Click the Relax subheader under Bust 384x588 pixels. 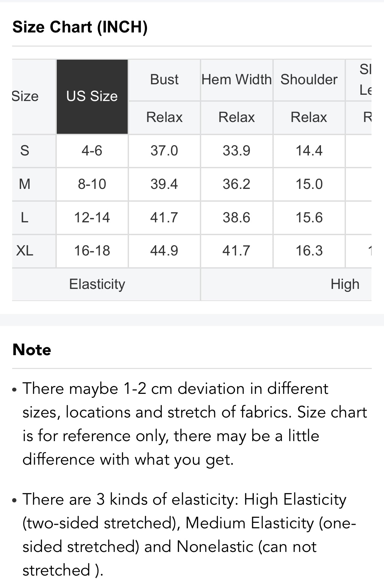coord(164,117)
